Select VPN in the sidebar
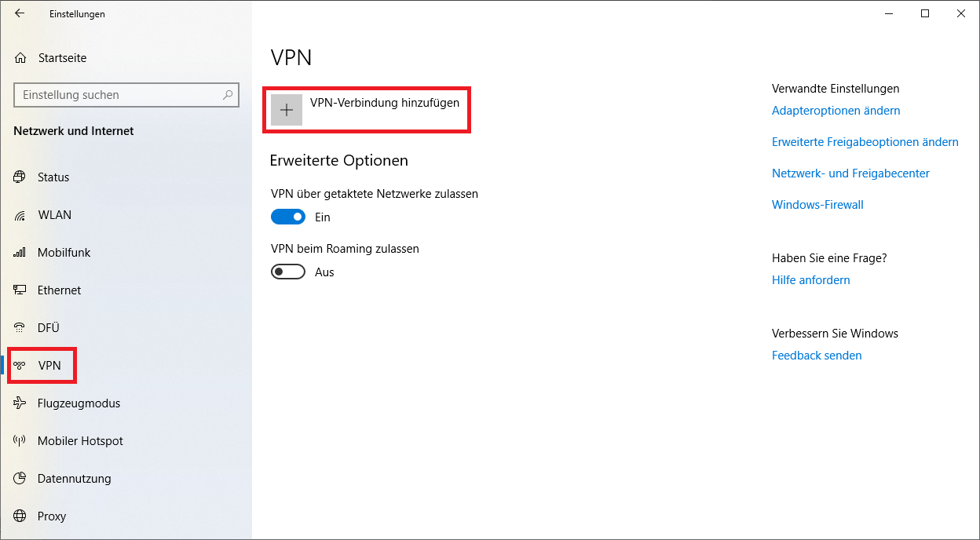980x540 pixels. 49,366
